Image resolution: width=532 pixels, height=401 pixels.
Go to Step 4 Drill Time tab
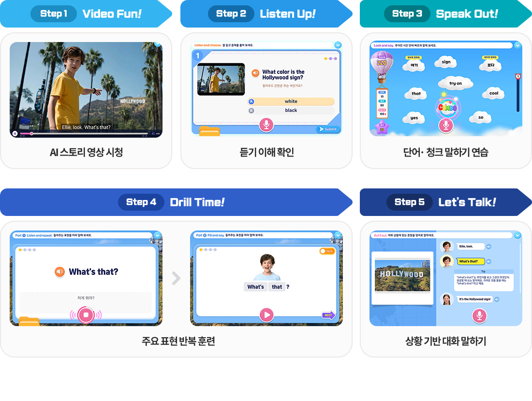point(176,202)
